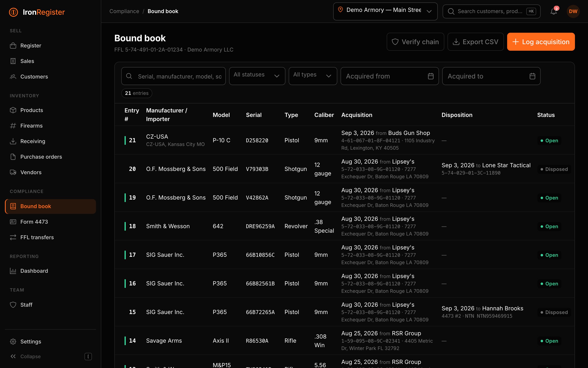Open the Customers section
The image size is (588, 368).
click(50, 77)
